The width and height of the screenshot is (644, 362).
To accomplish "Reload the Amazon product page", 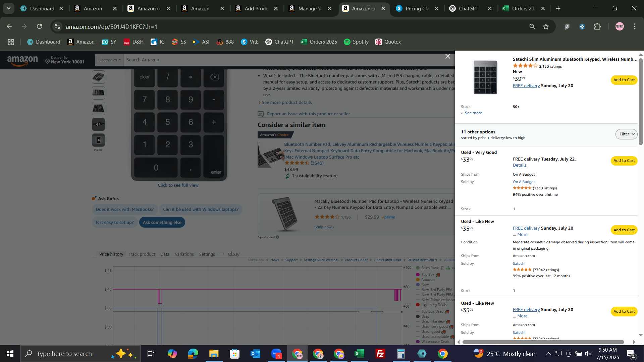I will (40, 26).
